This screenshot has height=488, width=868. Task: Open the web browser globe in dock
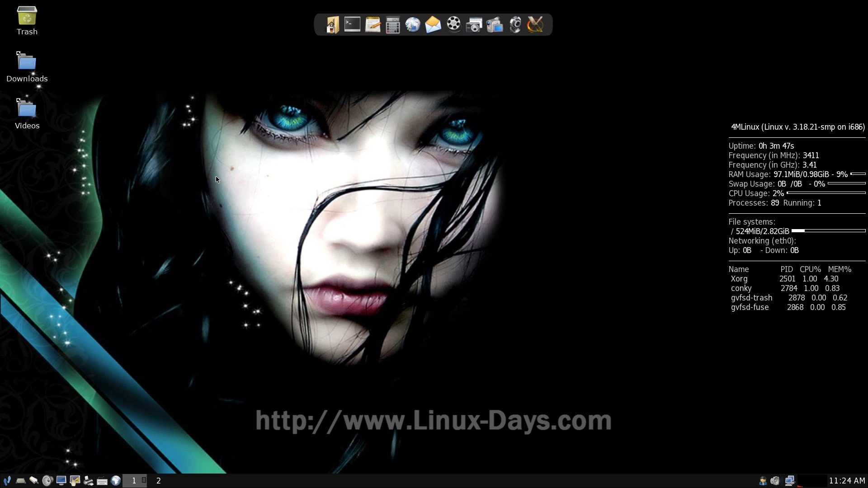(413, 25)
